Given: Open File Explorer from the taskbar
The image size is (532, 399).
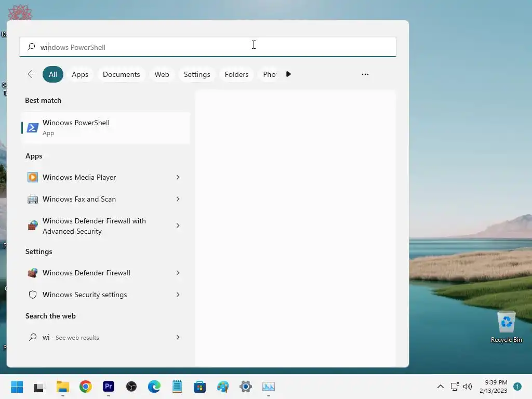Looking at the screenshot, I should pyautogui.click(x=63, y=387).
